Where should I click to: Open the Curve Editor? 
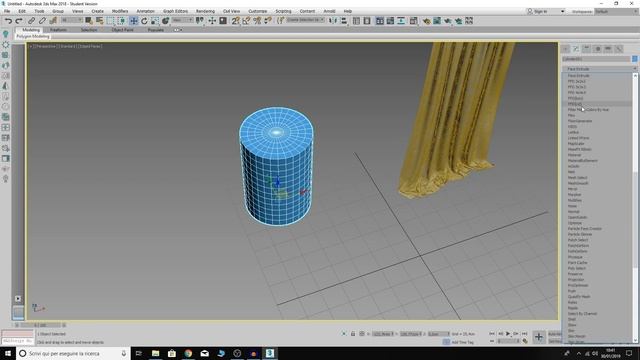pos(390,20)
